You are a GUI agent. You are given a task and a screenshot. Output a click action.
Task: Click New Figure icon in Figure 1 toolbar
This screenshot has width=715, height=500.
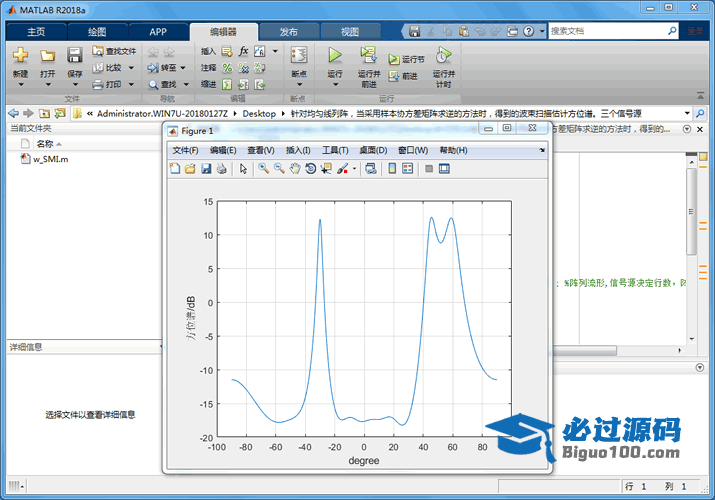coord(175,169)
